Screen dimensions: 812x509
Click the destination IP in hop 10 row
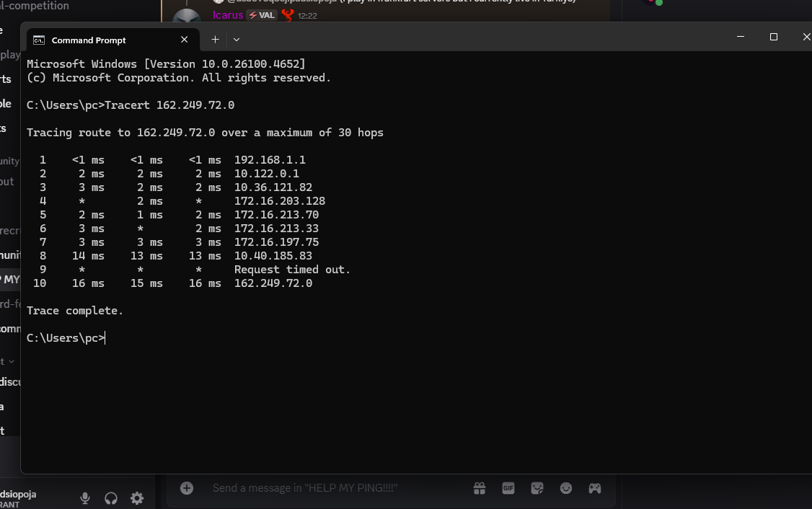(x=273, y=283)
